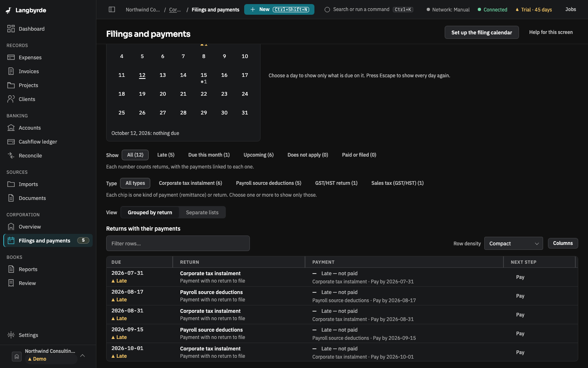Open the Expenses section icon

pos(11,57)
